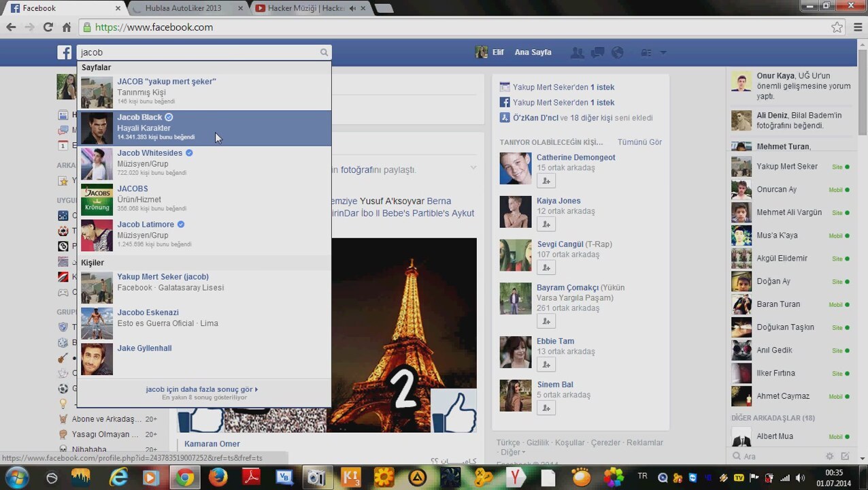Click the search magnifier icon in search box
868x490 pixels.
pos(324,52)
